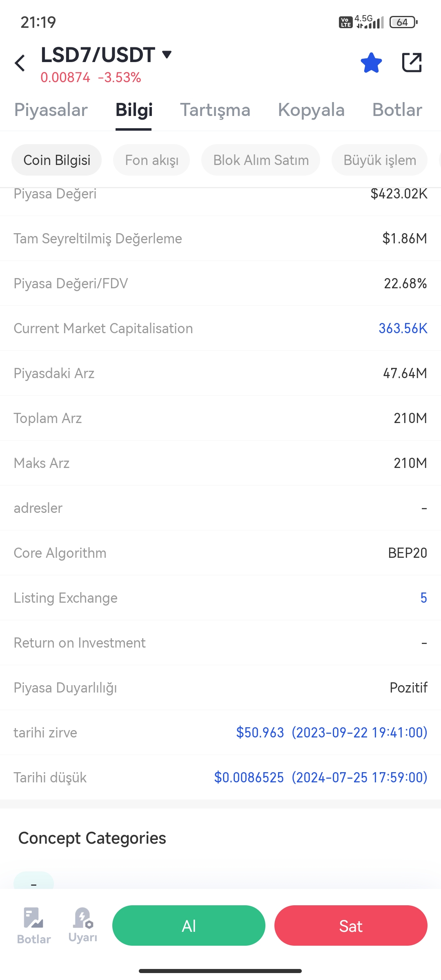Choose the Büyük işlem chip

(x=380, y=160)
